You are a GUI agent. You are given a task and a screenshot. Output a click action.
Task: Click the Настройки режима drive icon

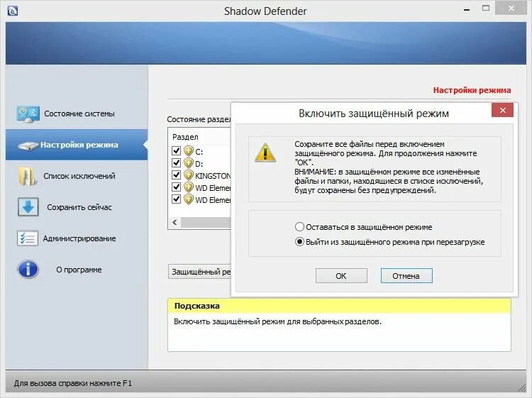[28, 146]
